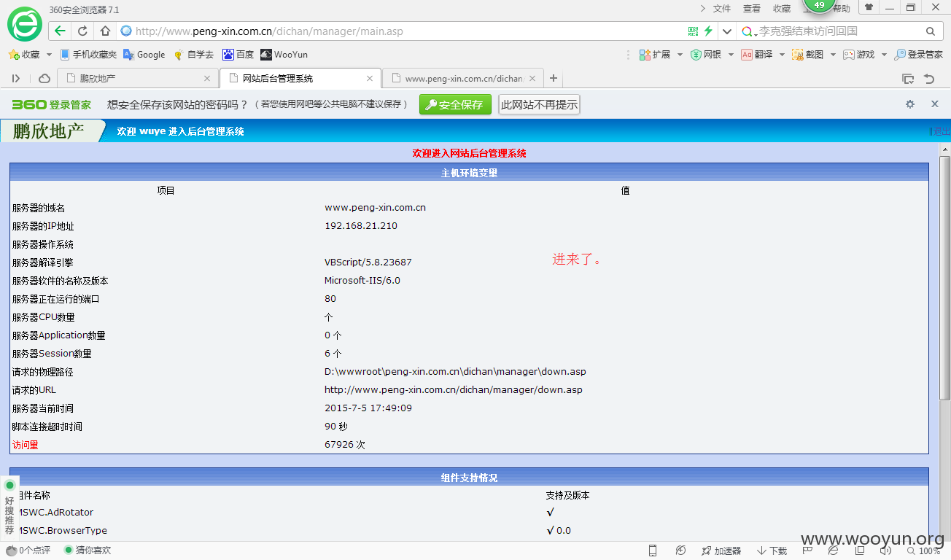Click the MSWC.AdRotator component row
This screenshot has height=560, width=951.
coord(469,513)
